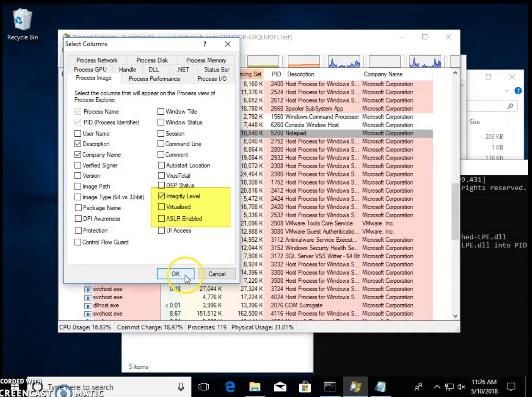Click the I/O activity graph in toolbar
Image resolution: width=532 pixels, height=397 pixels.
click(x=344, y=61)
